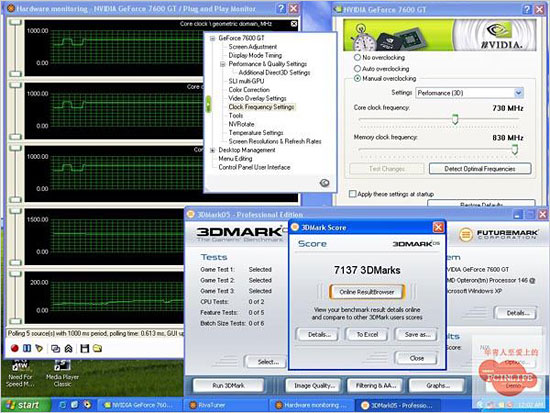Open the yellow folder icon in monitoring toolbar

98,348
